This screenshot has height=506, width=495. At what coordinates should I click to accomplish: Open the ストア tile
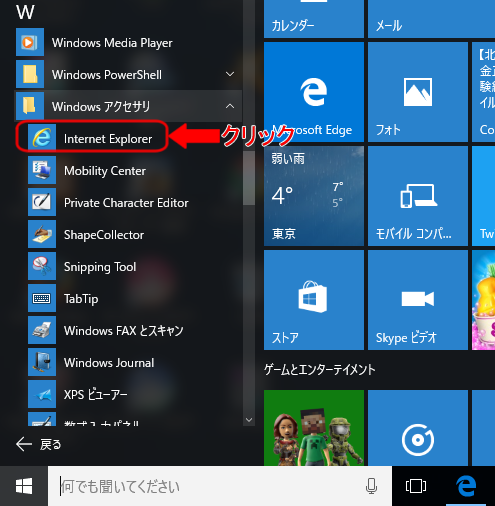[x=314, y=300]
